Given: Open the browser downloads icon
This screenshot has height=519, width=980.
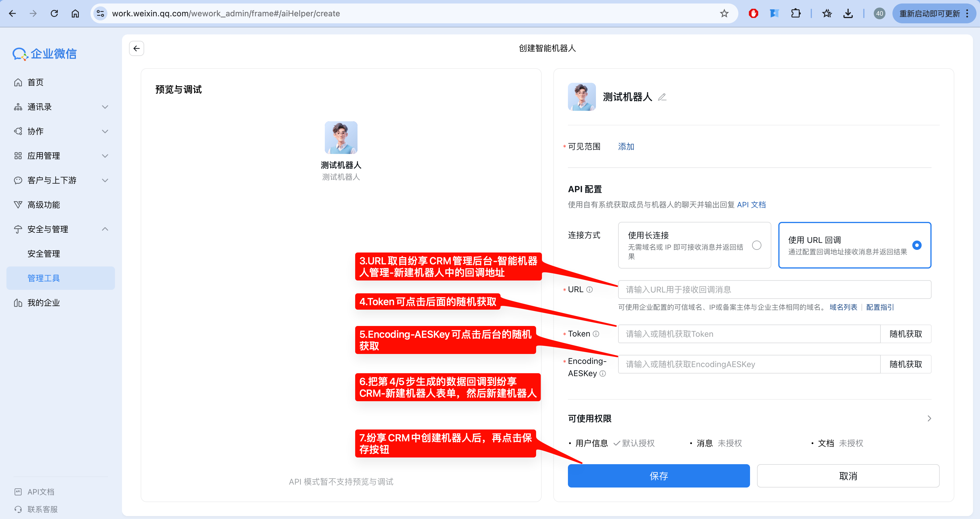Looking at the screenshot, I should (x=848, y=14).
